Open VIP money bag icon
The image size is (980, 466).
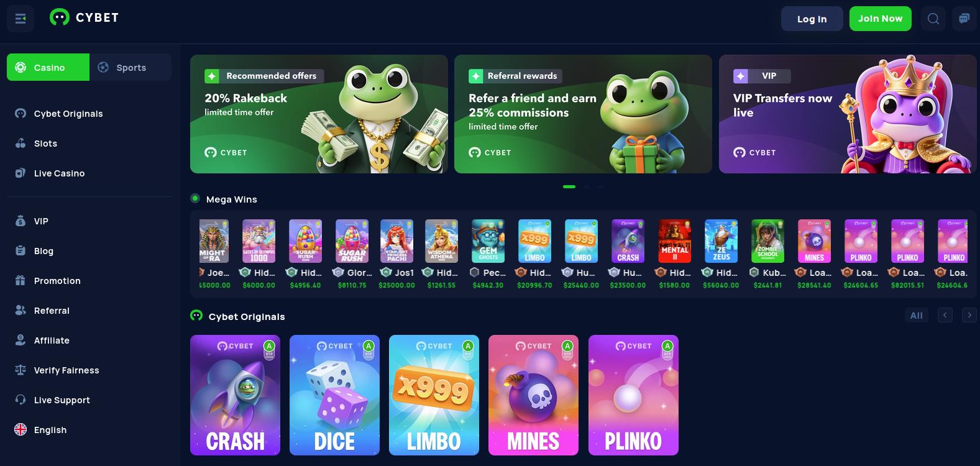(x=21, y=221)
